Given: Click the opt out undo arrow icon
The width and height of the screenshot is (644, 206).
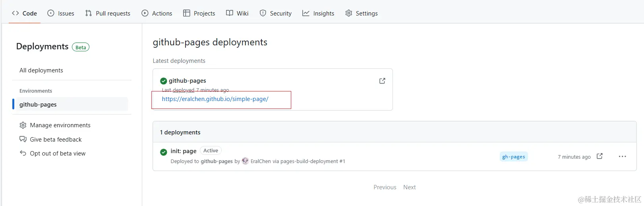Looking at the screenshot, I should tap(23, 153).
